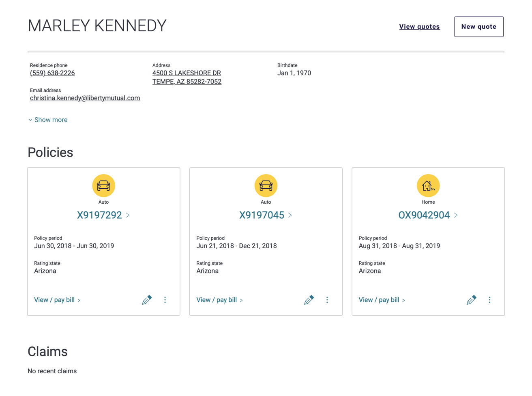This screenshot has height=396, width=532.
Task: Click the pencil edit icon on policy X9197292
Action: tap(147, 300)
